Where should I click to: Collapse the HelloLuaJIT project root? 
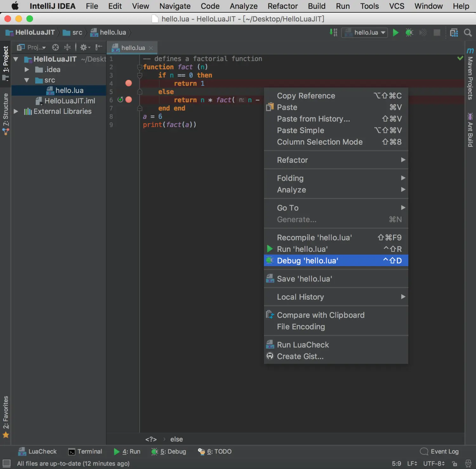pos(16,59)
